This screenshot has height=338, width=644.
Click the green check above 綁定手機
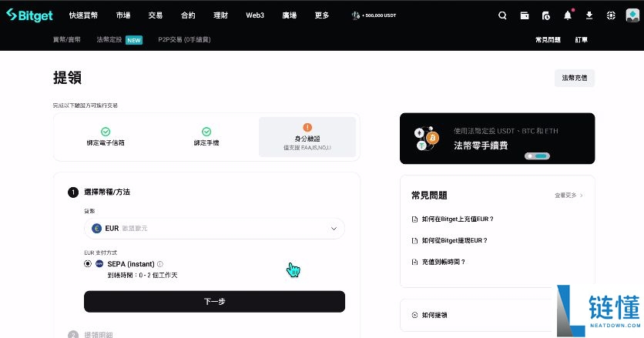pos(206,132)
